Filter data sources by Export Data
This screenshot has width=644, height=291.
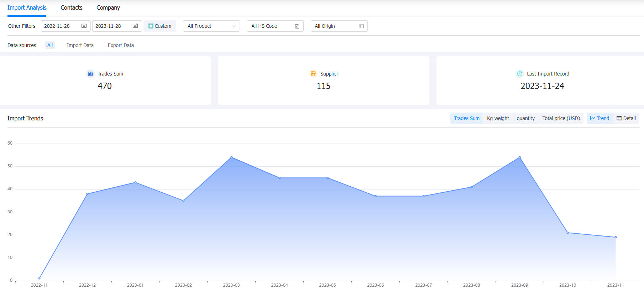coord(121,45)
